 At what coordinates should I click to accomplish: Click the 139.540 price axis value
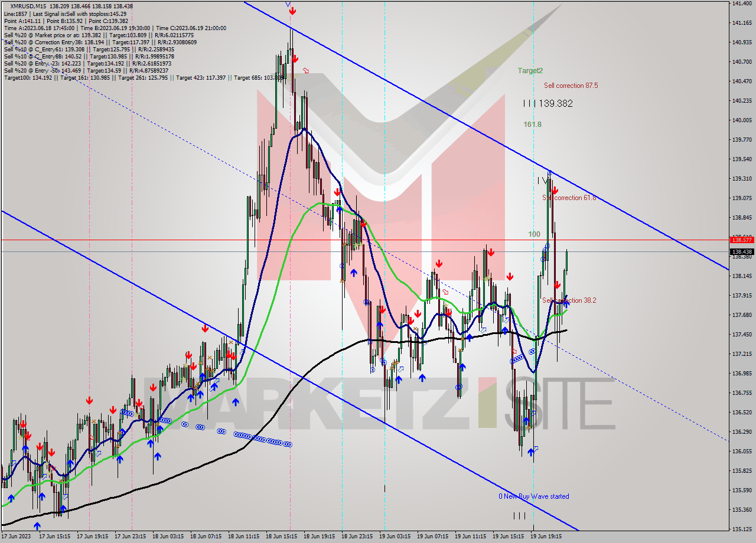[741, 159]
